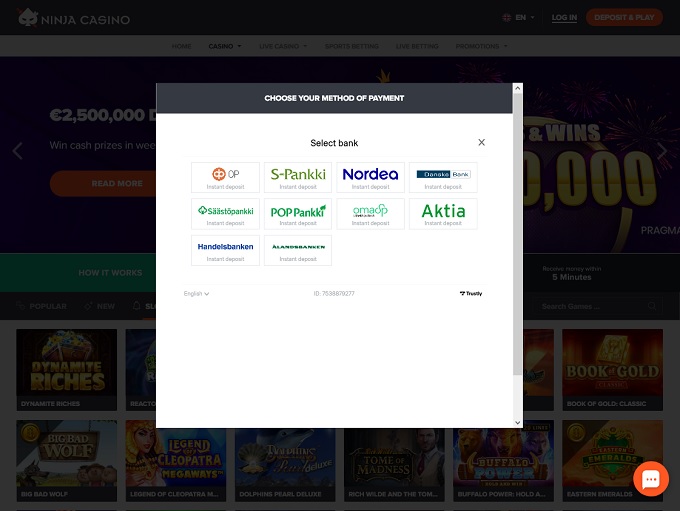The height and width of the screenshot is (511, 680).
Task: Choose POP Pankki instant deposit
Action: point(298,213)
